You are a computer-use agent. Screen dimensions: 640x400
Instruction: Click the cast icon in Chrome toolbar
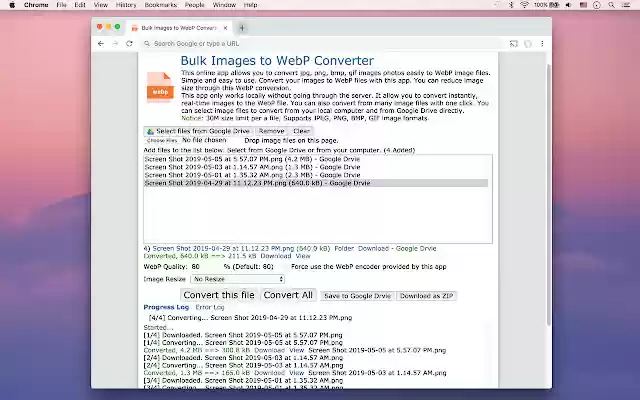tap(513, 44)
